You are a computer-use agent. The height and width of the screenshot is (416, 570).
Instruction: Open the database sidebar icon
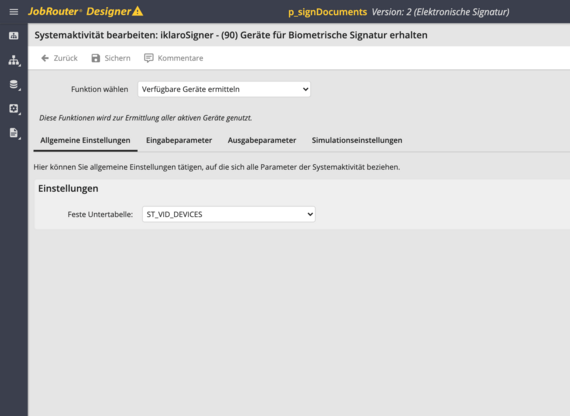pos(14,84)
